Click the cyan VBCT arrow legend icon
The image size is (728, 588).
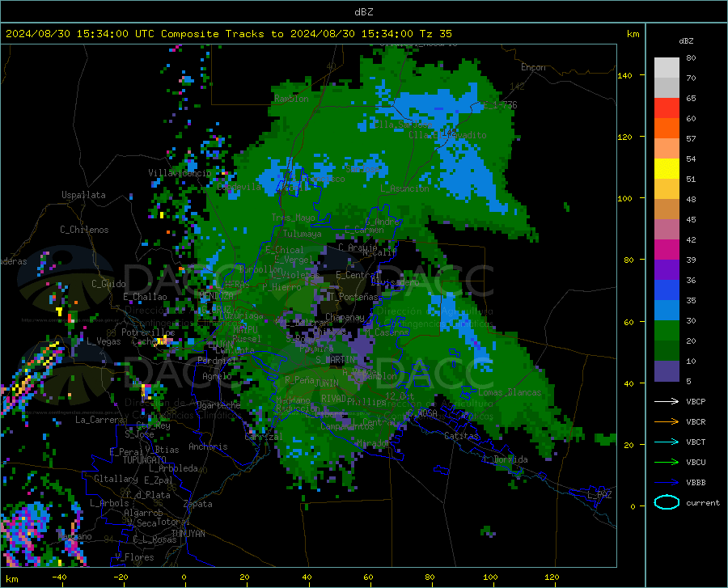pos(667,442)
